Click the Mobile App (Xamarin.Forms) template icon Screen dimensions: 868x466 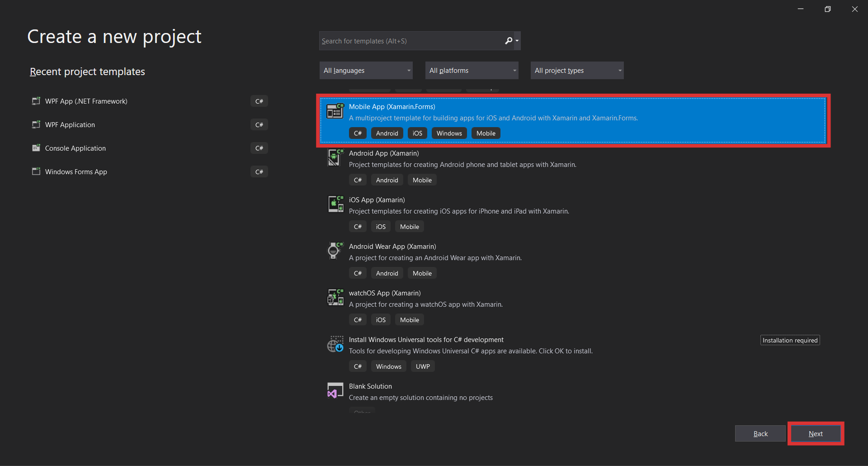pyautogui.click(x=335, y=111)
